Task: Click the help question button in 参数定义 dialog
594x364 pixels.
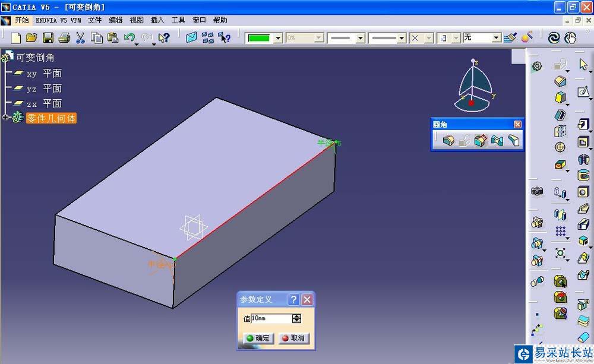Action: click(x=293, y=300)
